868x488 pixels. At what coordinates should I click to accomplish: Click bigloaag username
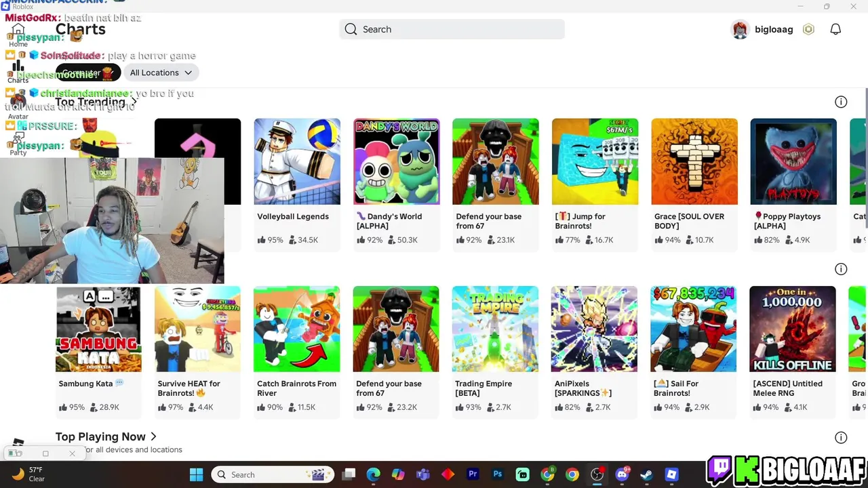pyautogui.click(x=774, y=29)
